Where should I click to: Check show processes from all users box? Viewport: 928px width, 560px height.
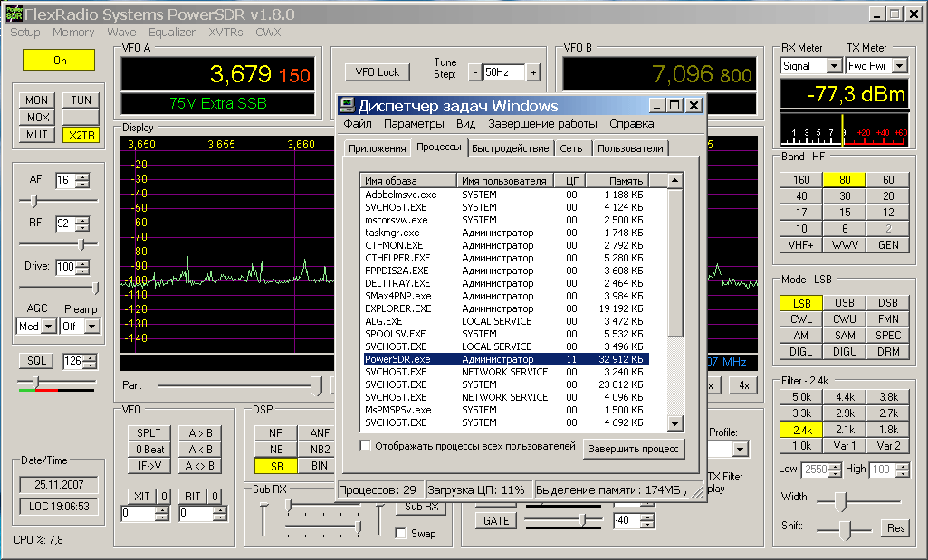coord(366,446)
